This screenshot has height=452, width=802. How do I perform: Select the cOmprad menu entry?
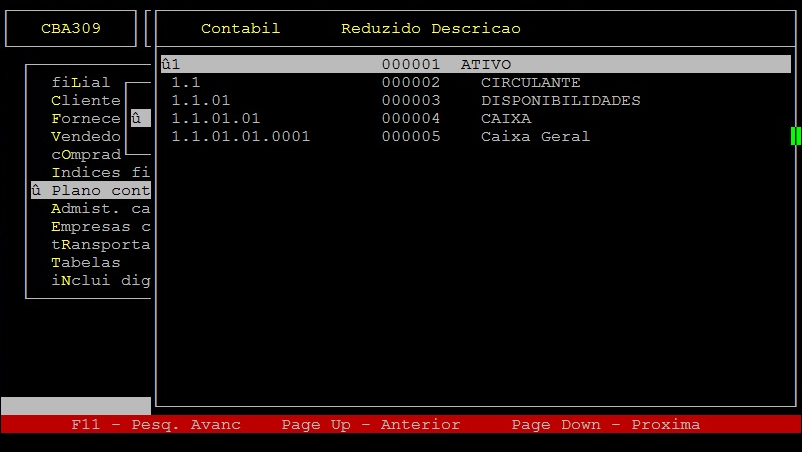[85, 154]
